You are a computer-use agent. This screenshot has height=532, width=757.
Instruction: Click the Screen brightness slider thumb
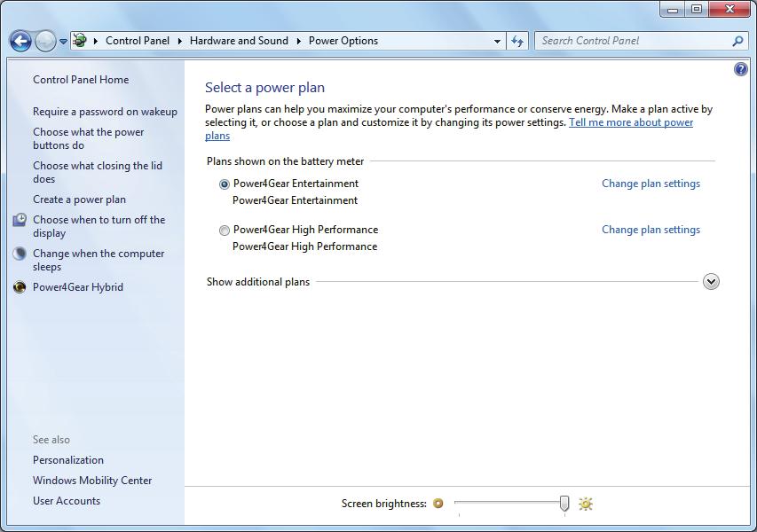pyautogui.click(x=564, y=504)
